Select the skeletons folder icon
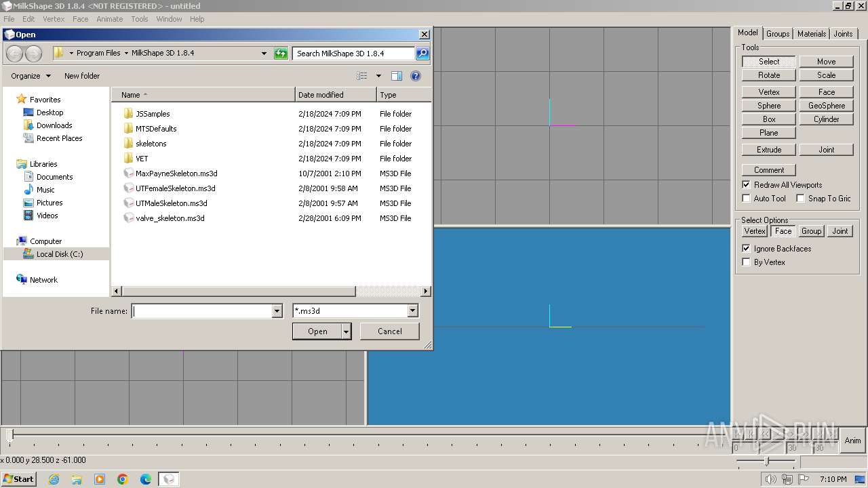 coord(128,143)
